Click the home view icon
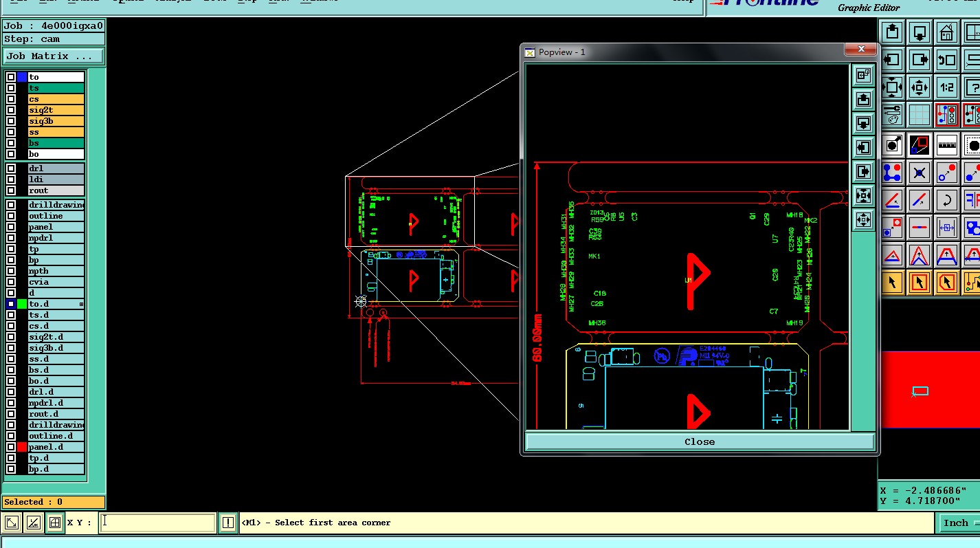Screen dimensions: 980x548 pyautogui.click(x=947, y=32)
